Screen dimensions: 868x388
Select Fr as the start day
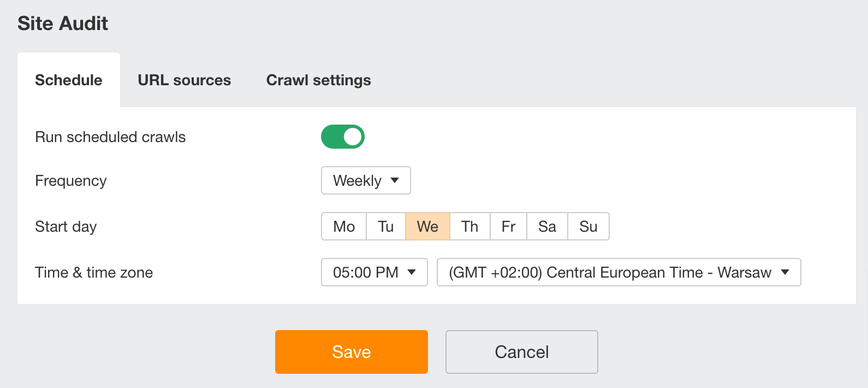[x=508, y=226]
